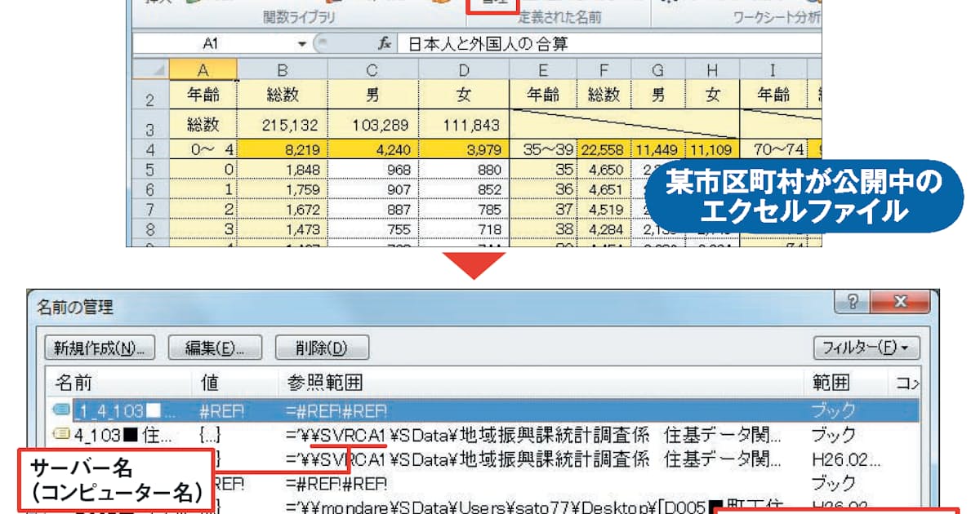Click the 値 column header in the list

pos(209,383)
